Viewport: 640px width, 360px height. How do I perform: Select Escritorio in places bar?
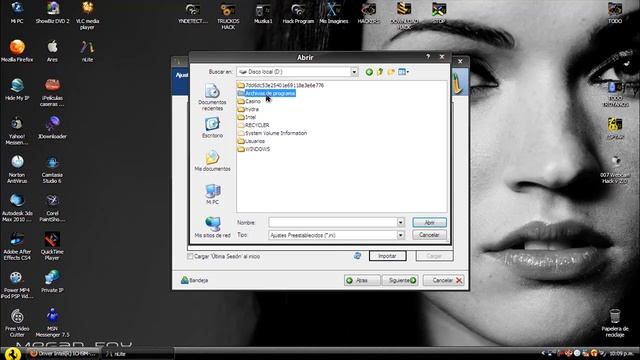pyautogui.click(x=212, y=127)
